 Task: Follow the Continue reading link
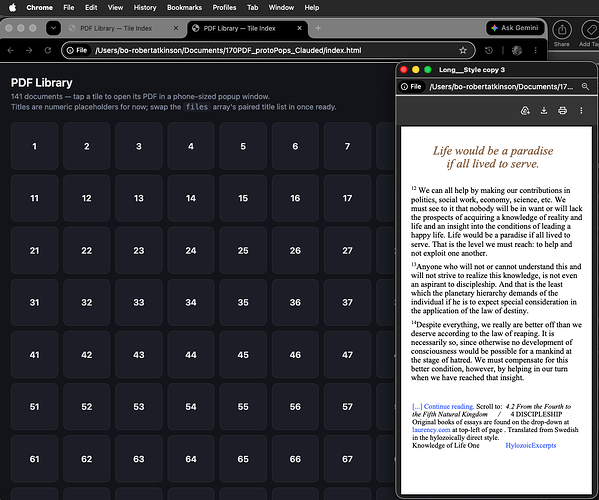(x=443, y=406)
